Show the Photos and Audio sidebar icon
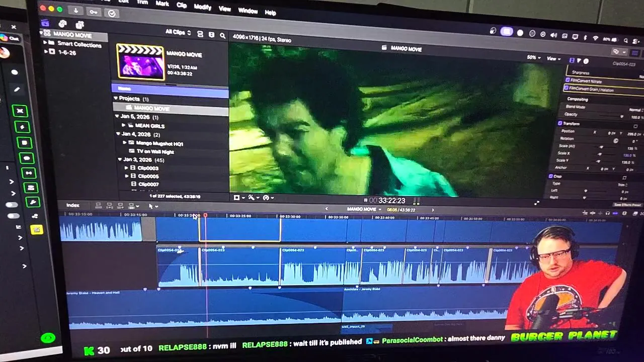 [62, 24]
